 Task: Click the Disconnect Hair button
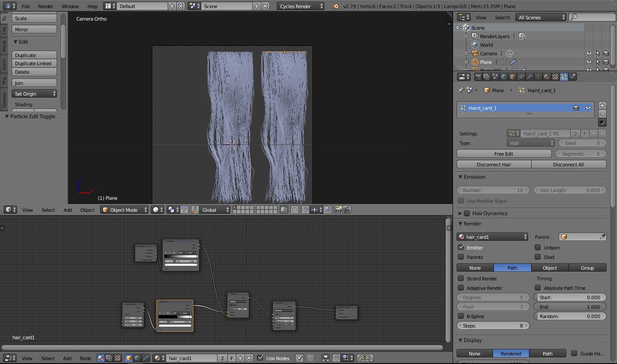point(494,165)
